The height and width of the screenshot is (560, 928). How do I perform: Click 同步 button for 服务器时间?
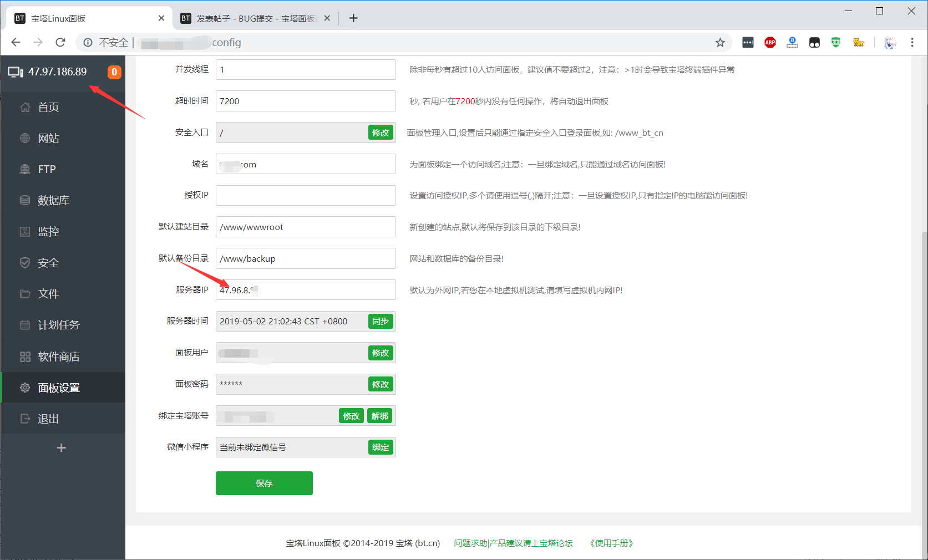381,321
